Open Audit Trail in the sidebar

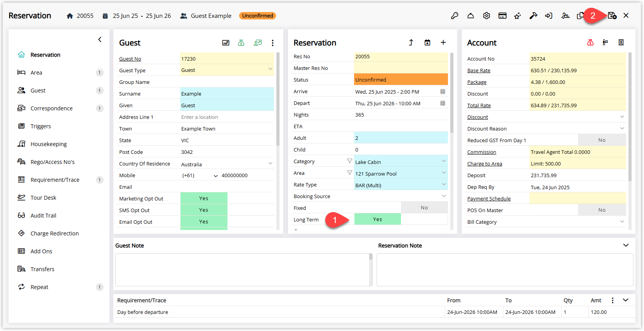click(43, 216)
